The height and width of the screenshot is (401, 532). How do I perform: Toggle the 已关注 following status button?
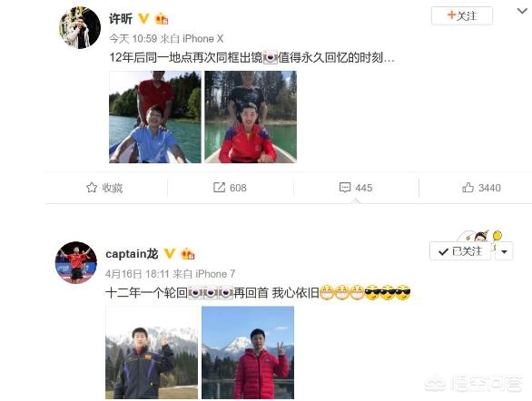pyautogui.click(x=460, y=251)
